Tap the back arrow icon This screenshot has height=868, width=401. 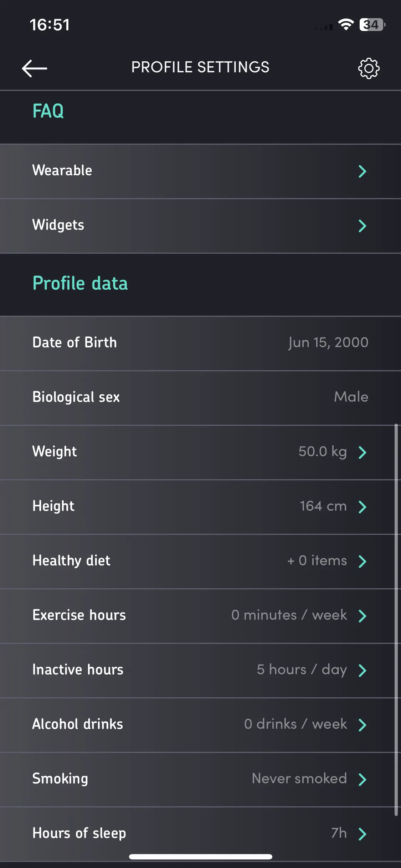tap(35, 68)
